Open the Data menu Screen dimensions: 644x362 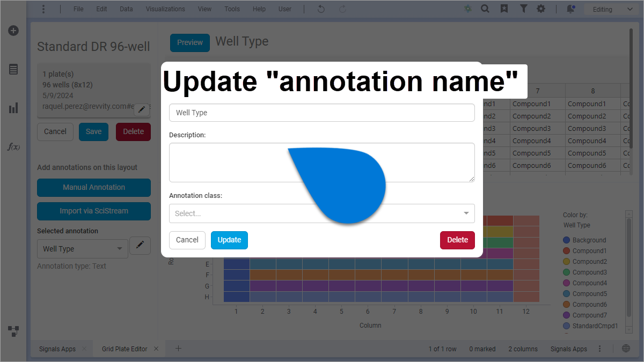(126, 9)
